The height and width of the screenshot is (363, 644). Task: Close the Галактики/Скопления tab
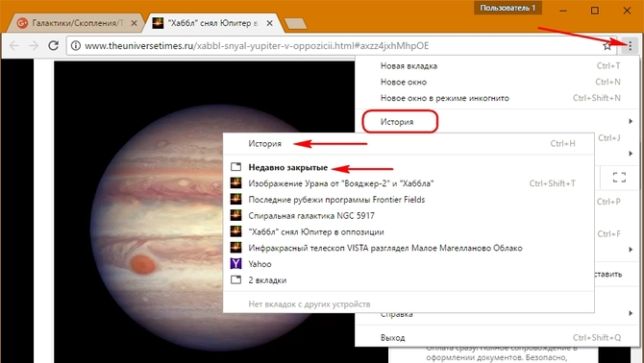pos(134,23)
